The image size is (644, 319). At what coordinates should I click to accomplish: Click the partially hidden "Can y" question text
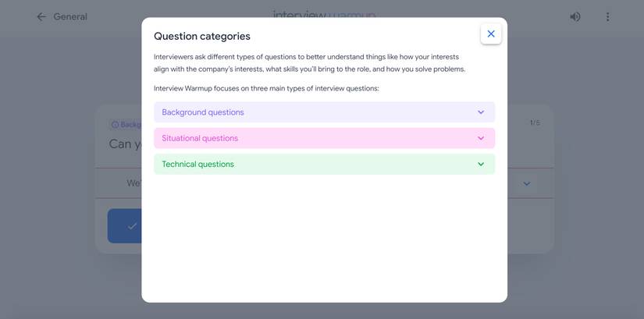125,144
